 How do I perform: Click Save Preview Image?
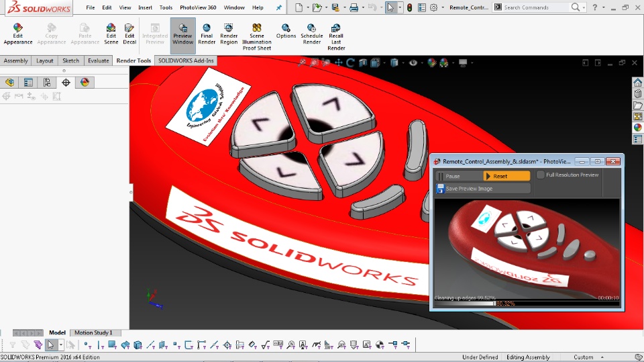(483, 189)
